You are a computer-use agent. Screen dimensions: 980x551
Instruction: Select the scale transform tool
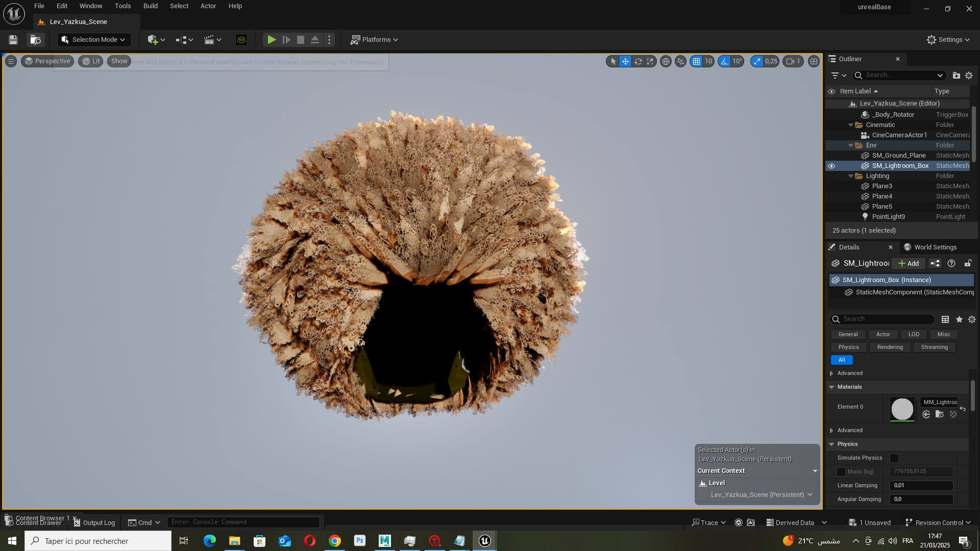(x=650, y=61)
